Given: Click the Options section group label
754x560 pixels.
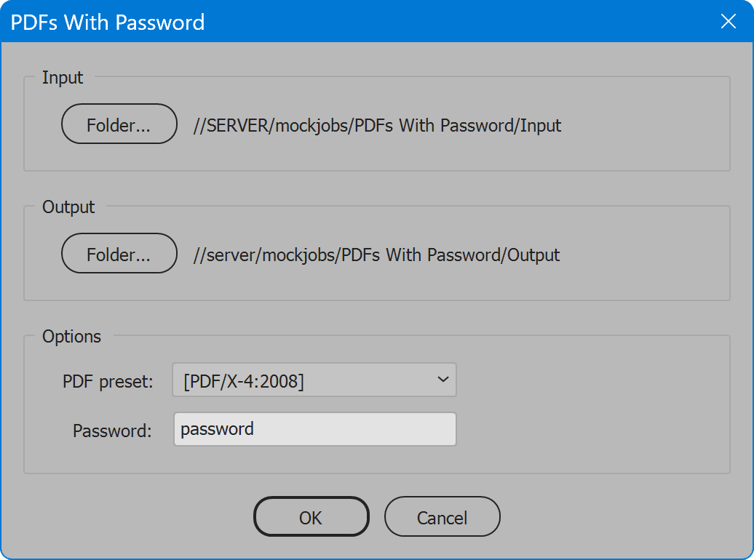Looking at the screenshot, I should pos(72,337).
